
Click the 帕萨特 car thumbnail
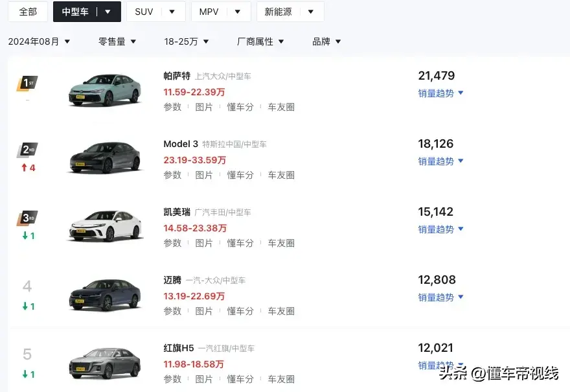pos(105,89)
